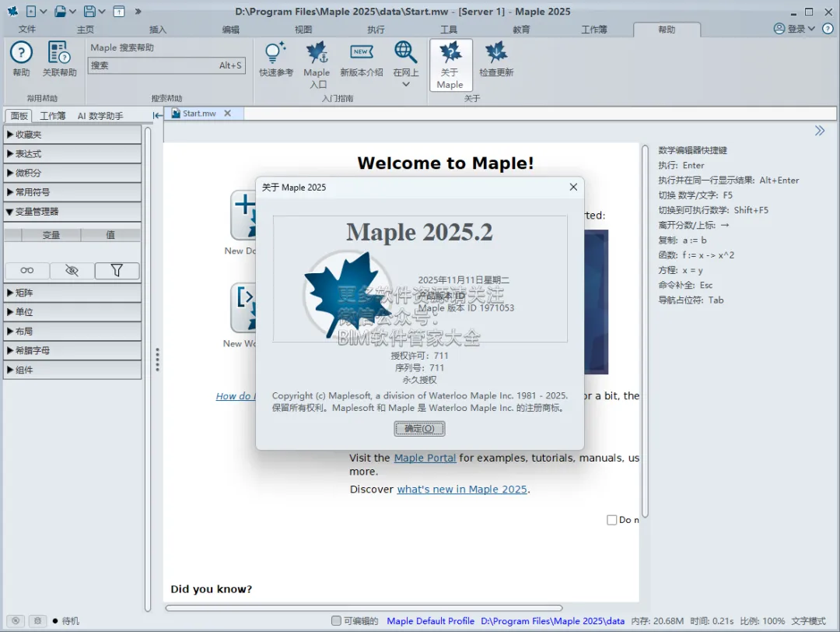Expand the Layout (布局) palette
The height and width of the screenshot is (632, 840).
[x=72, y=332]
